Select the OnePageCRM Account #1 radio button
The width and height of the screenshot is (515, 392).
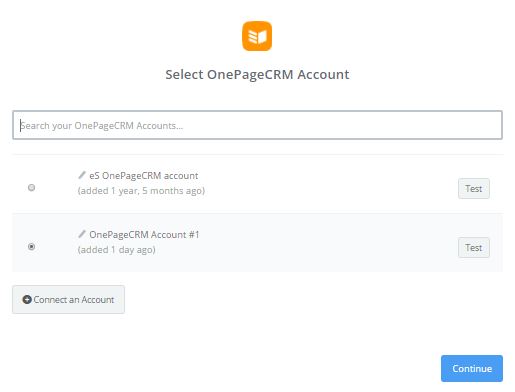click(x=31, y=247)
